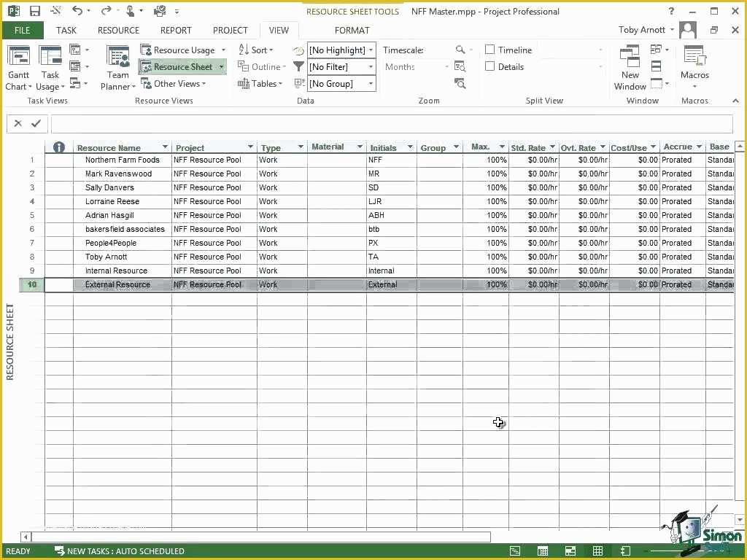Click the Group by icon
Screen dimensions: 747x560
click(x=298, y=83)
